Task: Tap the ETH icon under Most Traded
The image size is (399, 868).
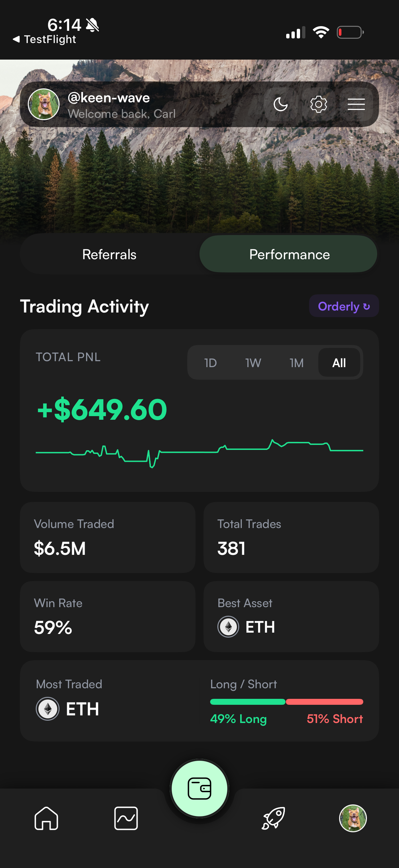Action: tap(48, 709)
